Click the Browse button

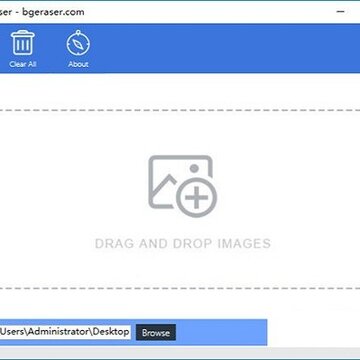coord(156,332)
